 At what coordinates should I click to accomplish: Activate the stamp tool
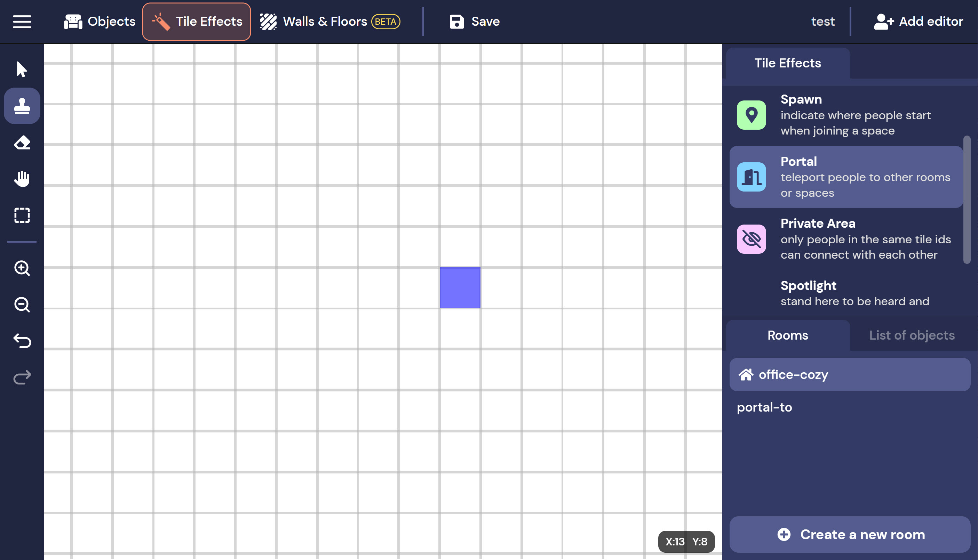point(22,106)
